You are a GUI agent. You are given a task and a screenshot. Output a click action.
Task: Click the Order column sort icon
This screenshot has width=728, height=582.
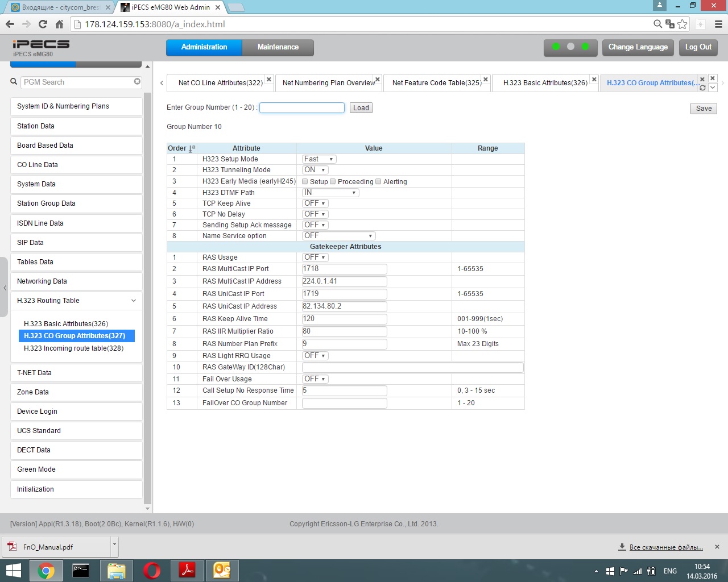(192, 148)
